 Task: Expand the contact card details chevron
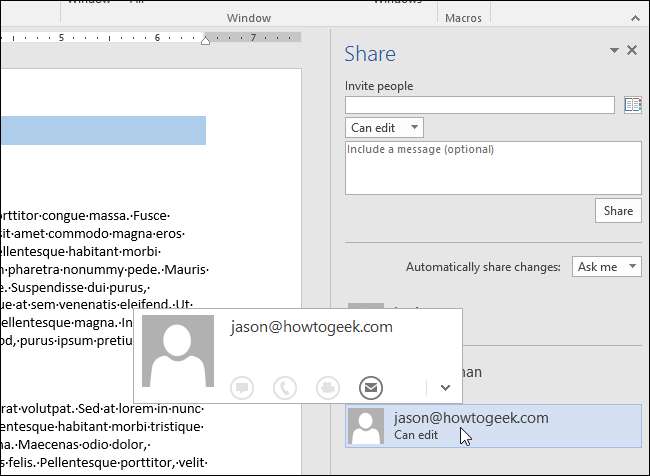445,387
